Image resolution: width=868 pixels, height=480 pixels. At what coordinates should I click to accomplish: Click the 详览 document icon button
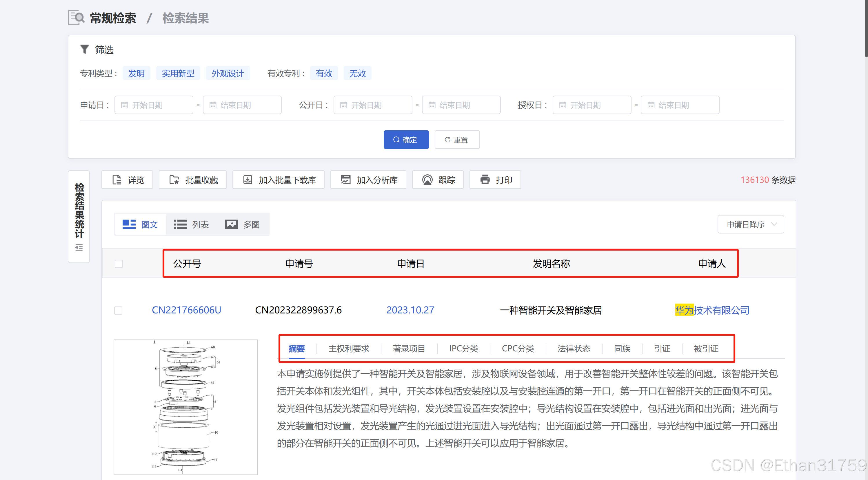click(117, 180)
